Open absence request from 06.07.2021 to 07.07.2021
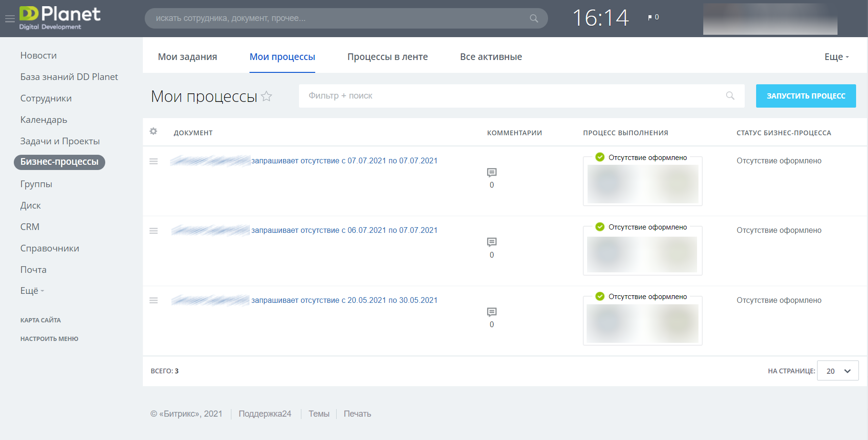This screenshot has height=440, width=868. (344, 230)
